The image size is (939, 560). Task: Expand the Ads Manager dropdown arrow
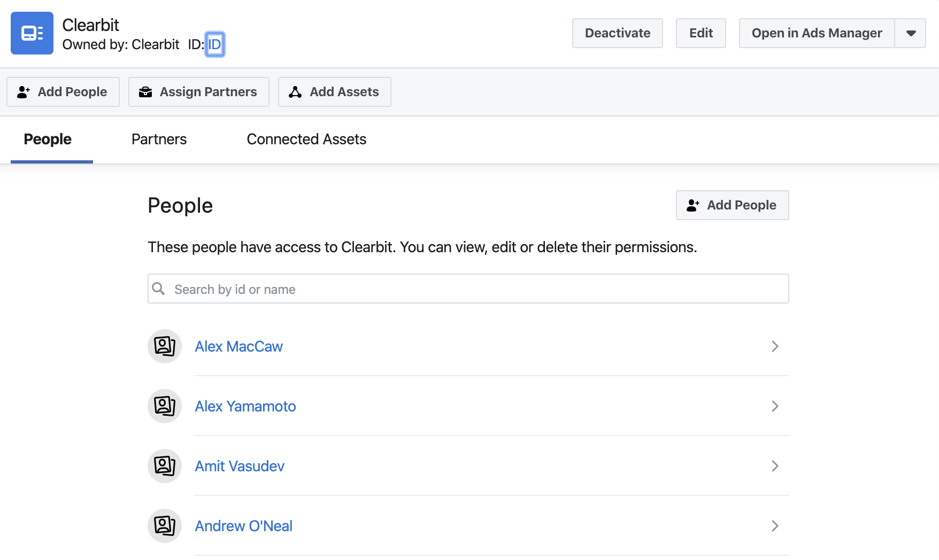click(911, 33)
